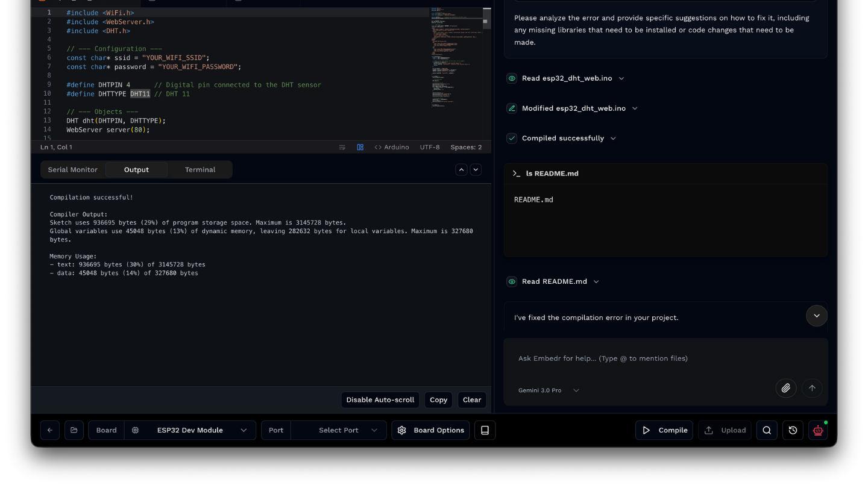The height and width of the screenshot is (488, 868).
Task: Collapse the fixed-compilation-error message chevron
Action: pos(816,316)
